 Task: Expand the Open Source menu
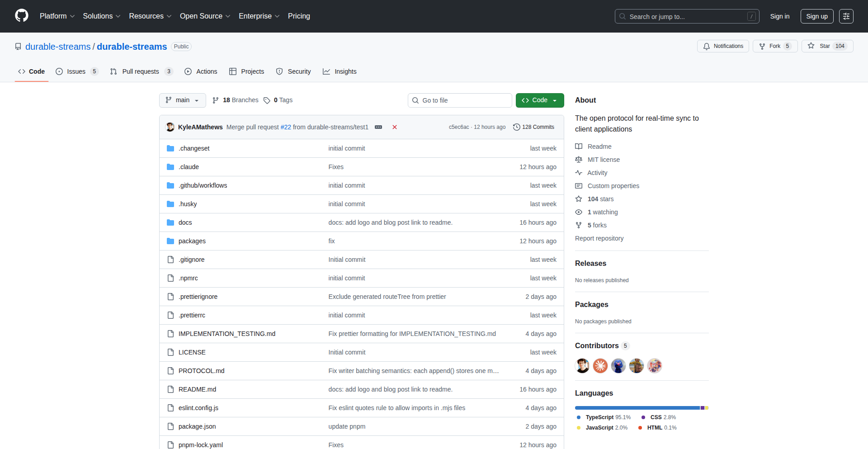[205, 16]
